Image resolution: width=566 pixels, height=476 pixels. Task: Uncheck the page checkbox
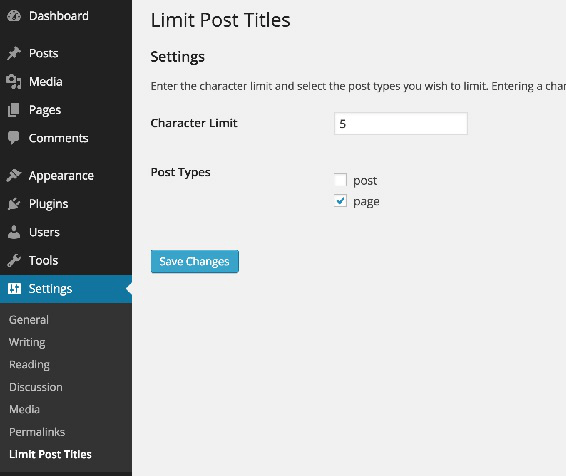(x=340, y=201)
